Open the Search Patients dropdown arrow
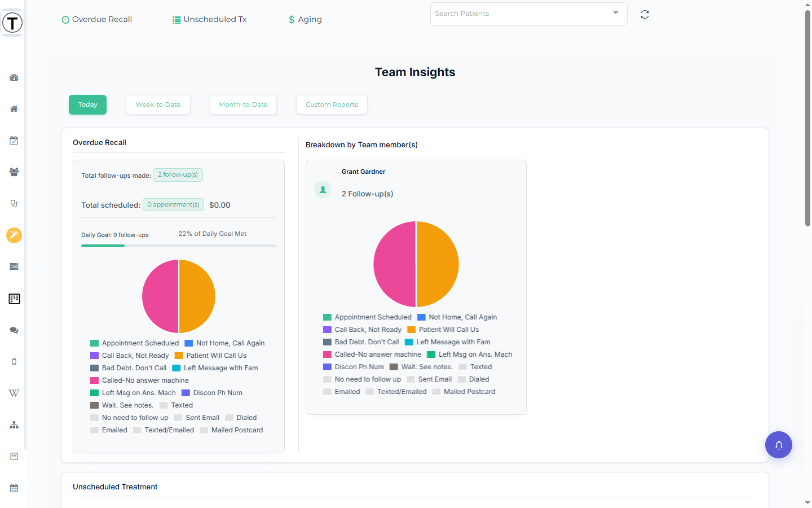 pyautogui.click(x=616, y=13)
